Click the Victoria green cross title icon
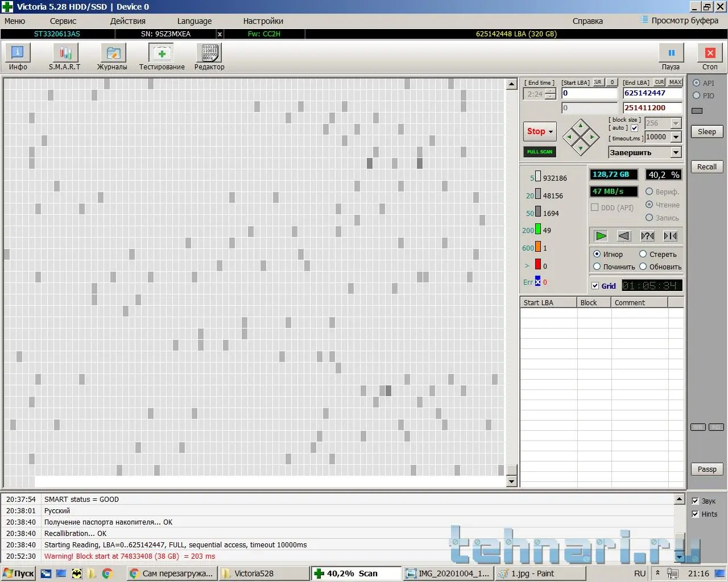Screen dimensions: 728x582 tap(7, 7)
